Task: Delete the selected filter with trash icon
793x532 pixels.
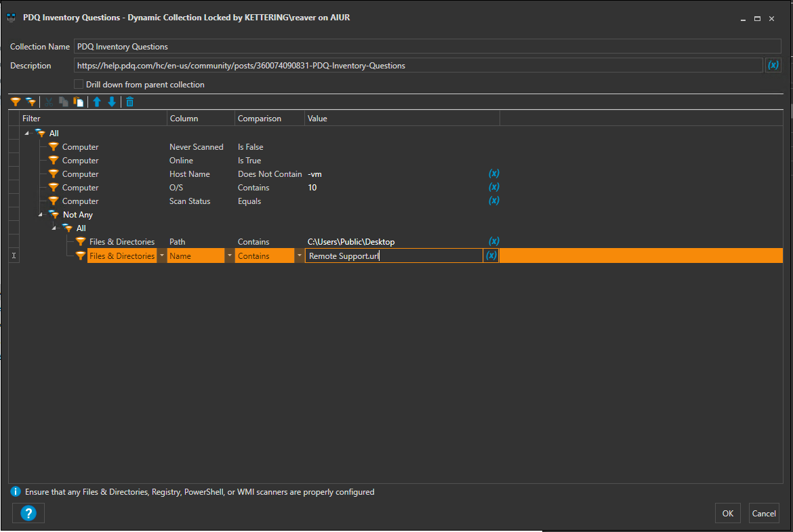Action: 129,102
